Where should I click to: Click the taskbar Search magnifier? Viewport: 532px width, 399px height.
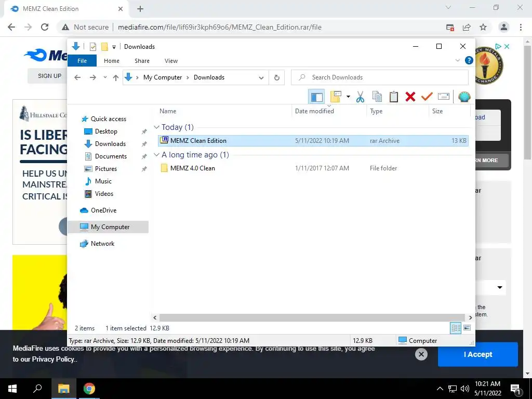[x=37, y=389]
